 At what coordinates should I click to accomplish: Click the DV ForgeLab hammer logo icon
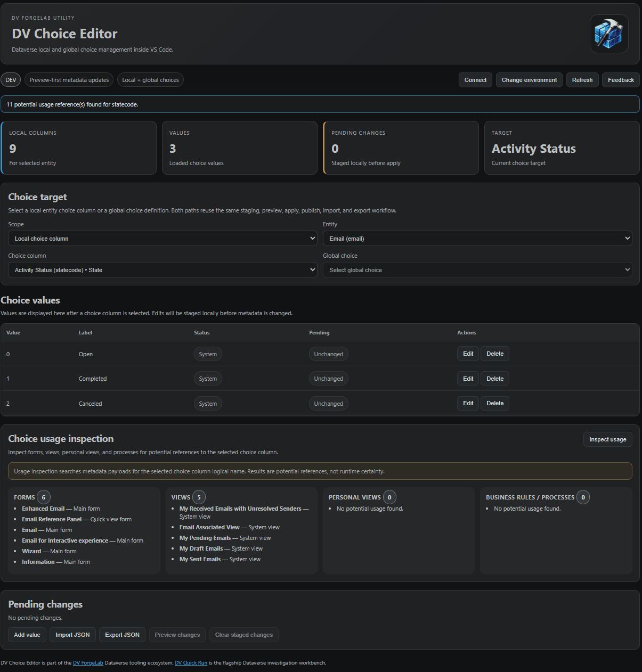(609, 34)
